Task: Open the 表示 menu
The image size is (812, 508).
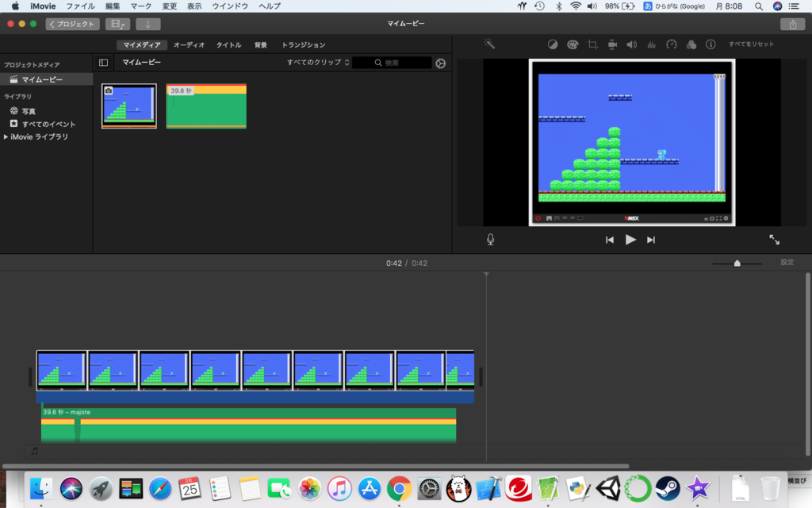Action: click(x=194, y=6)
